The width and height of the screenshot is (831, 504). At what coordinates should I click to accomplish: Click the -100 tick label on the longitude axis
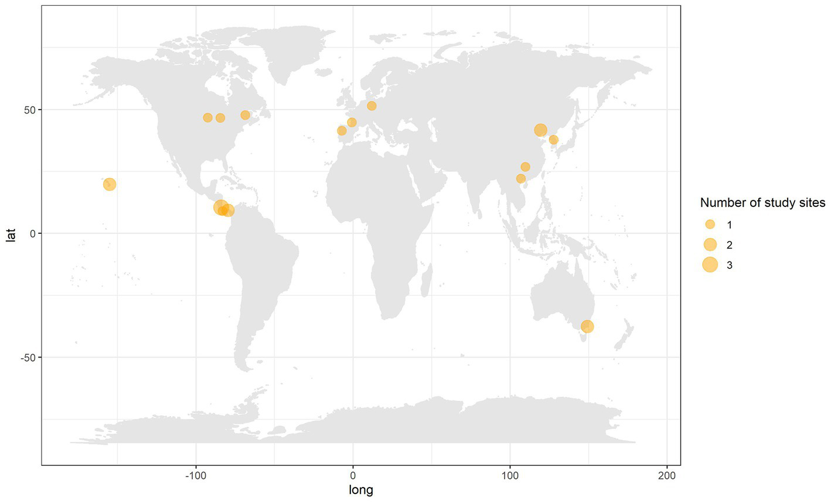(x=195, y=474)
